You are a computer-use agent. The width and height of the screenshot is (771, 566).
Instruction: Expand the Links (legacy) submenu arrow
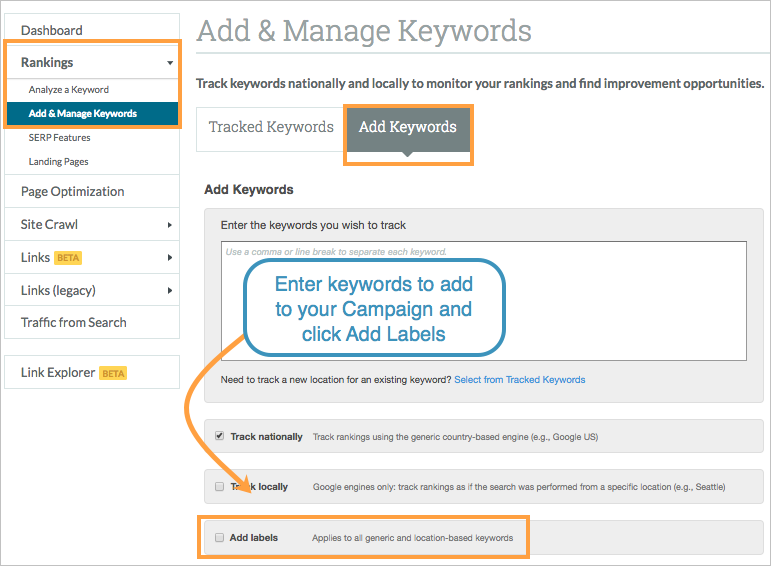click(x=170, y=291)
